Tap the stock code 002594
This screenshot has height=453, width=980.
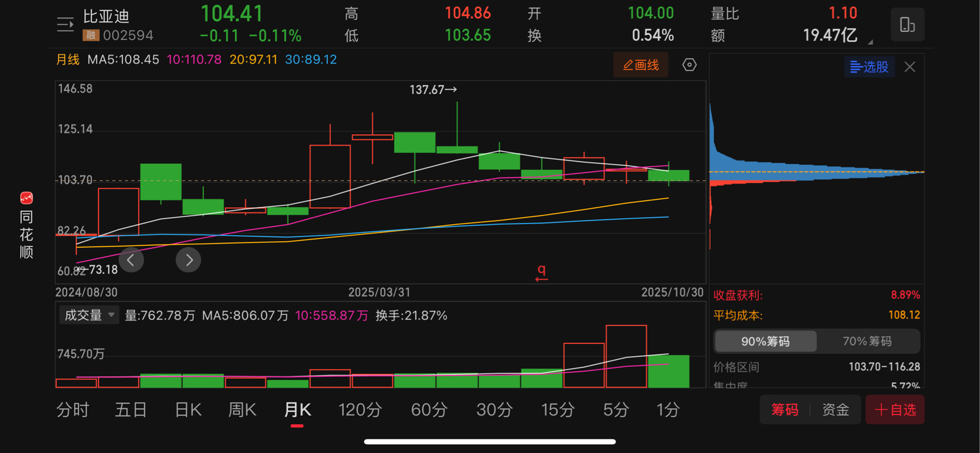(128, 35)
